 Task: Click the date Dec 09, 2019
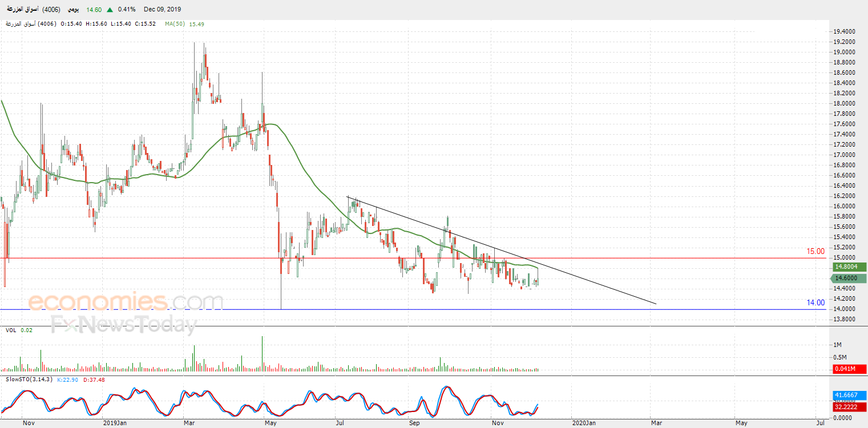coord(162,10)
